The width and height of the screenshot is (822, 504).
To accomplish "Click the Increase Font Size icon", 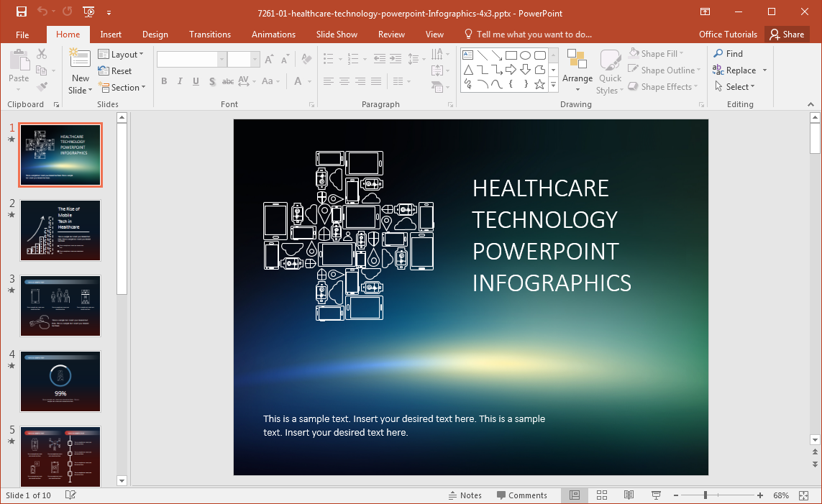I will tap(268, 59).
